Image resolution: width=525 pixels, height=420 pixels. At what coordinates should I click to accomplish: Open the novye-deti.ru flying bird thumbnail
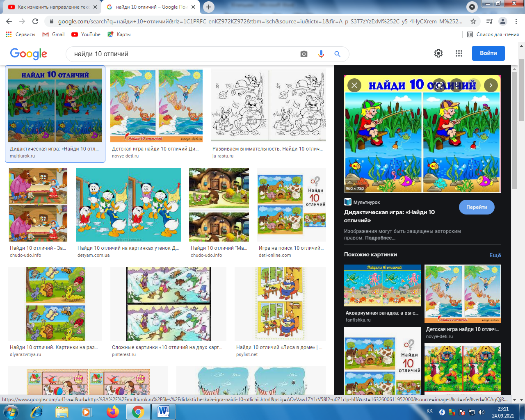click(157, 106)
